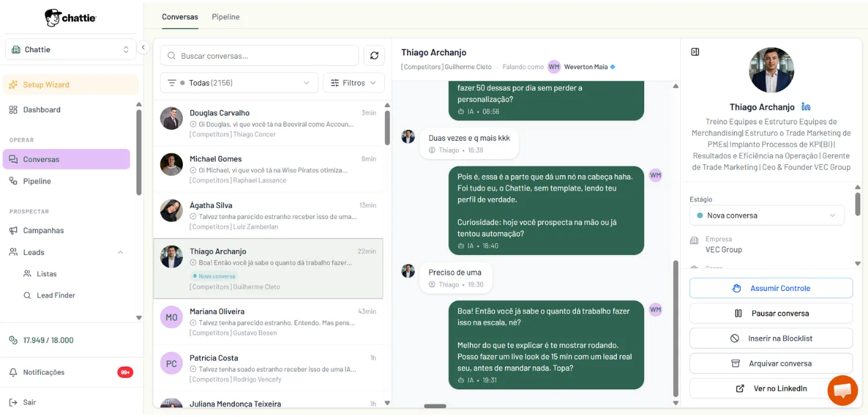Viewport: 868px width, 417px height.
Task: Collapse the left sidebar with chevron button
Action: click(143, 47)
